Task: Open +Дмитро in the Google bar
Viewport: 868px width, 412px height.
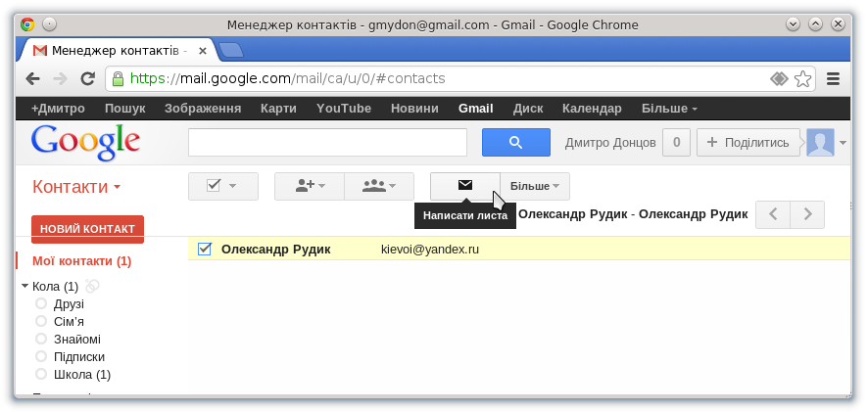Action: [x=58, y=109]
